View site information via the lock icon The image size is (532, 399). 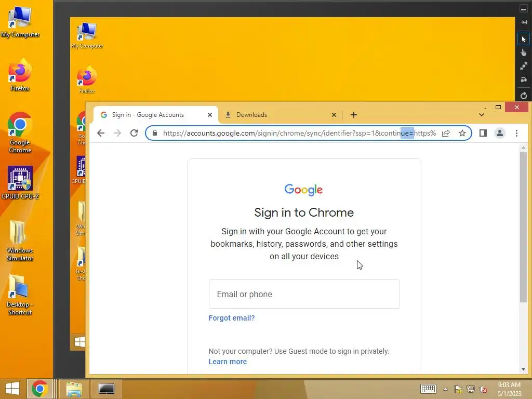tap(155, 133)
